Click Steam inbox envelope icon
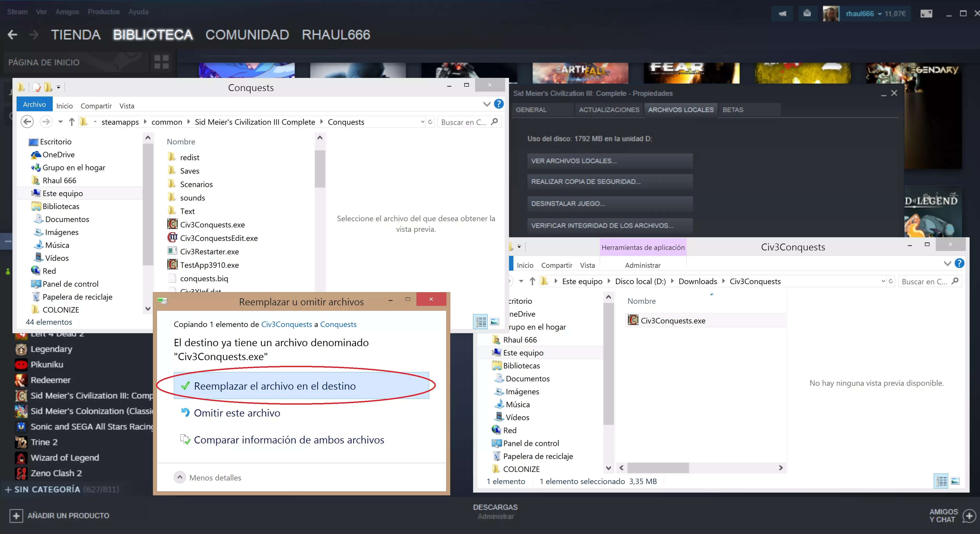 click(x=807, y=14)
